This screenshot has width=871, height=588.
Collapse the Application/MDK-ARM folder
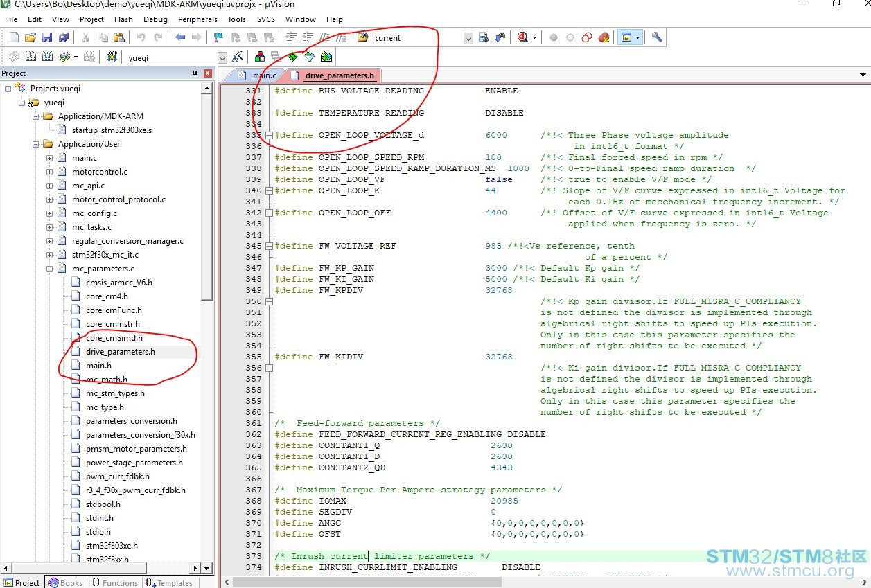36,116
